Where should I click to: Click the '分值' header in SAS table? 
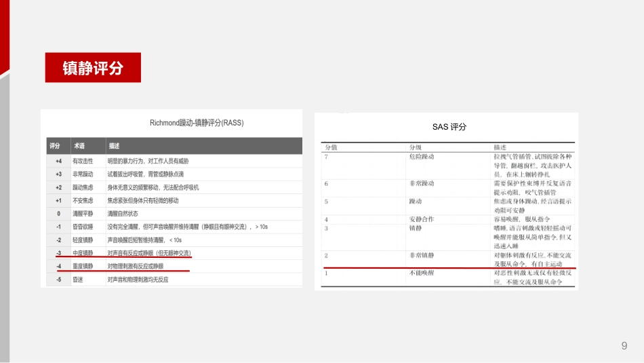tap(331, 147)
